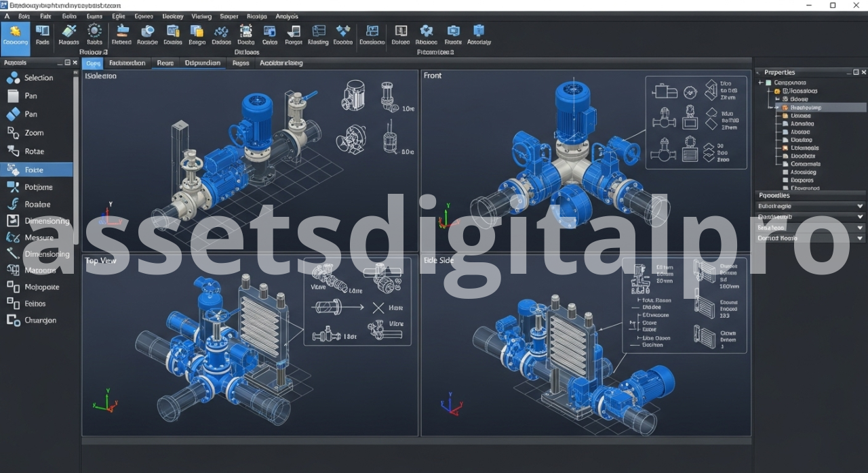Float the Properties panel window
868x473 pixels.
pyautogui.click(x=855, y=72)
